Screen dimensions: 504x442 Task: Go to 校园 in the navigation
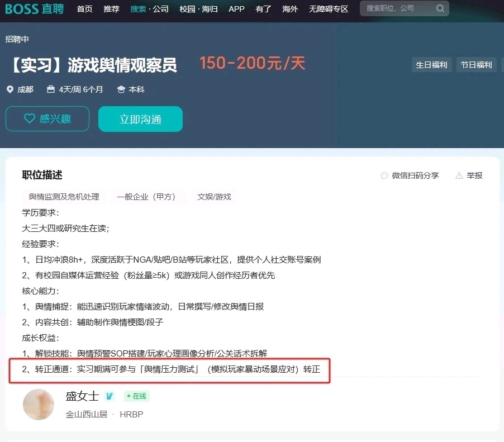[187, 9]
